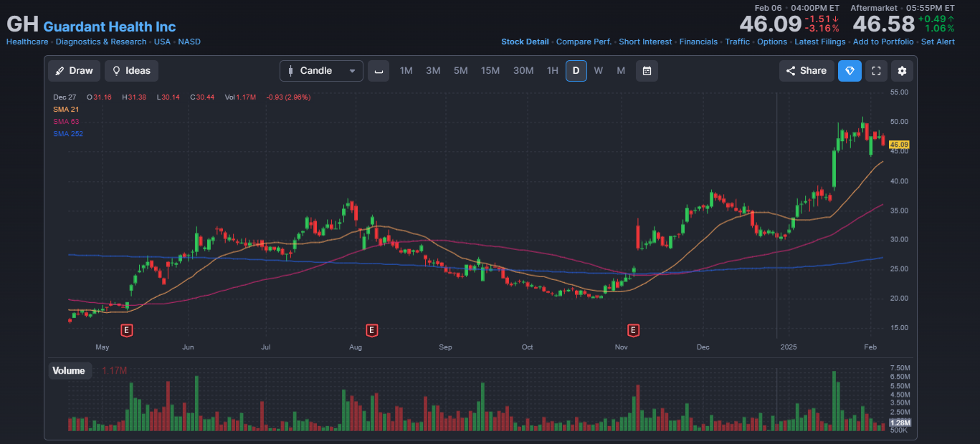Select the daily D interval
This screenshot has width=980, height=444.
(576, 71)
